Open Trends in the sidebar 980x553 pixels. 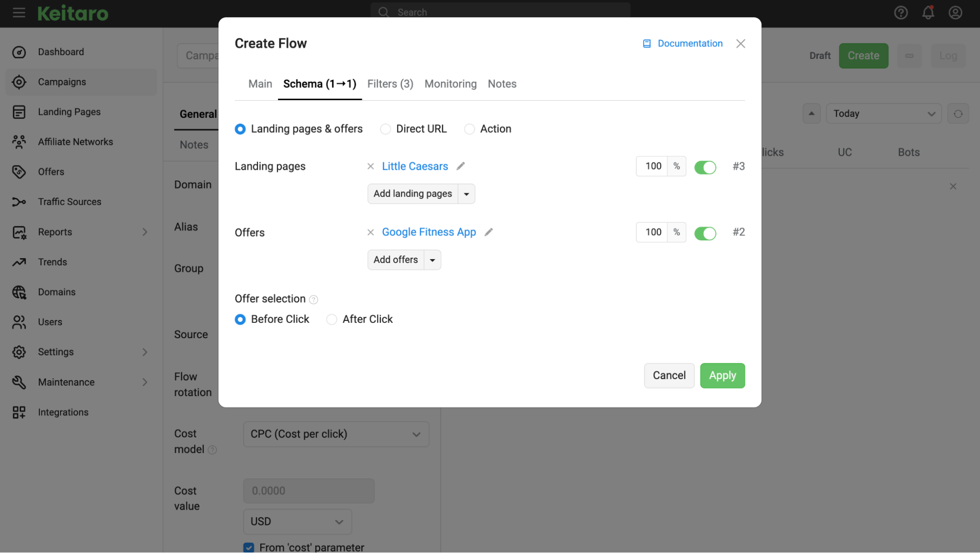[81, 262]
